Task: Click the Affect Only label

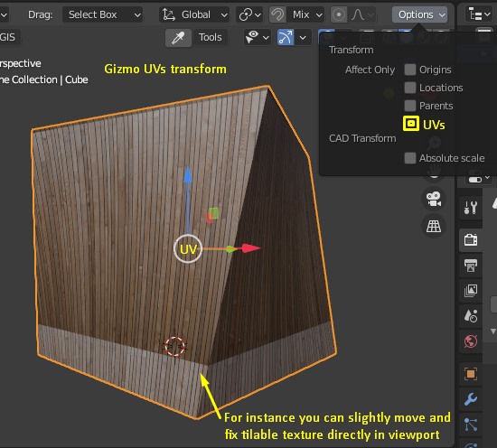Action: click(x=370, y=70)
